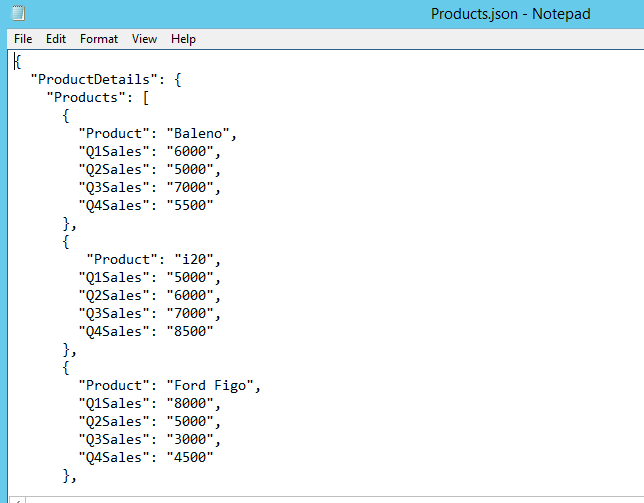Screen dimensions: 644x503
Task: Click the "Q3Sales": "3000" line
Action: coord(150,440)
